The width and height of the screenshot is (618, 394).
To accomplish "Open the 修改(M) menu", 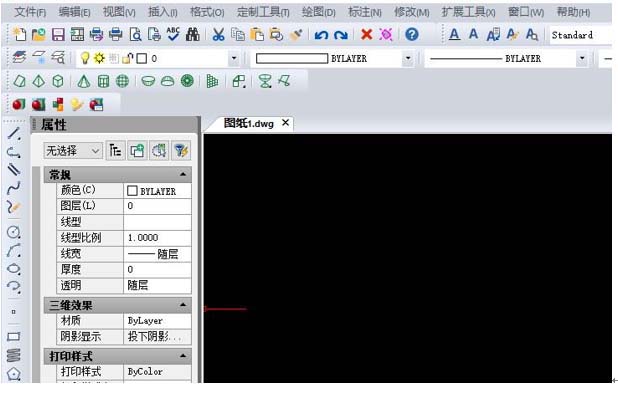I will pos(412,12).
